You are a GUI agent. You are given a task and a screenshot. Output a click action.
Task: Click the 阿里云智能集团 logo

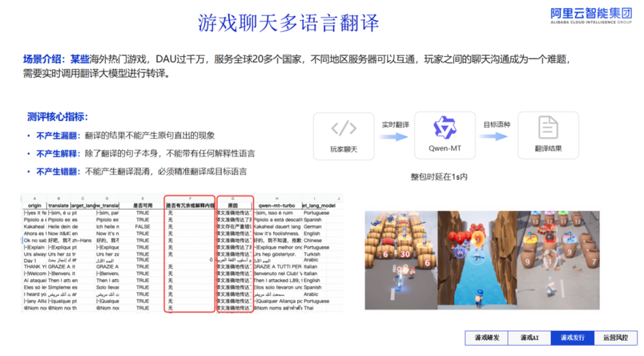pyautogui.click(x=591, y=16)
